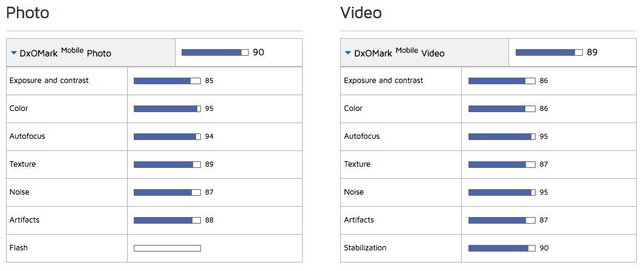Select the Photo Autofocus row label
The height and width of the screenshot is (271, 644).
(27, 136)
